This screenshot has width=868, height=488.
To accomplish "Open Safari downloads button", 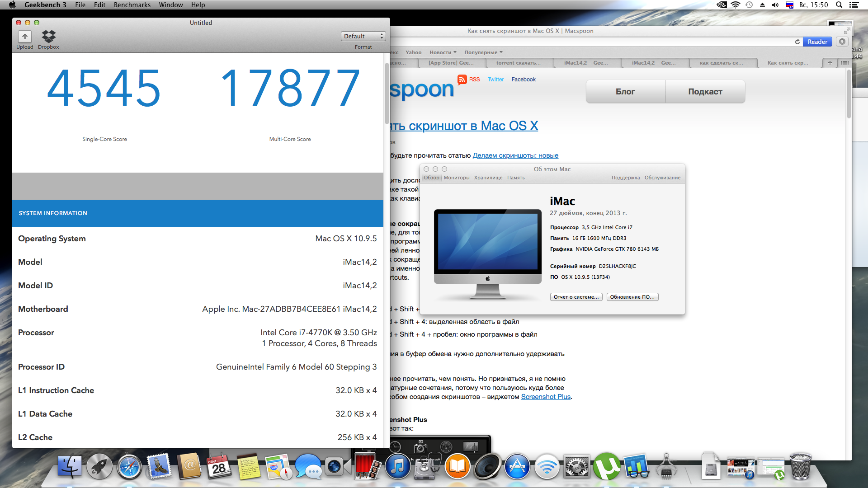I will (x=842, y=42).
